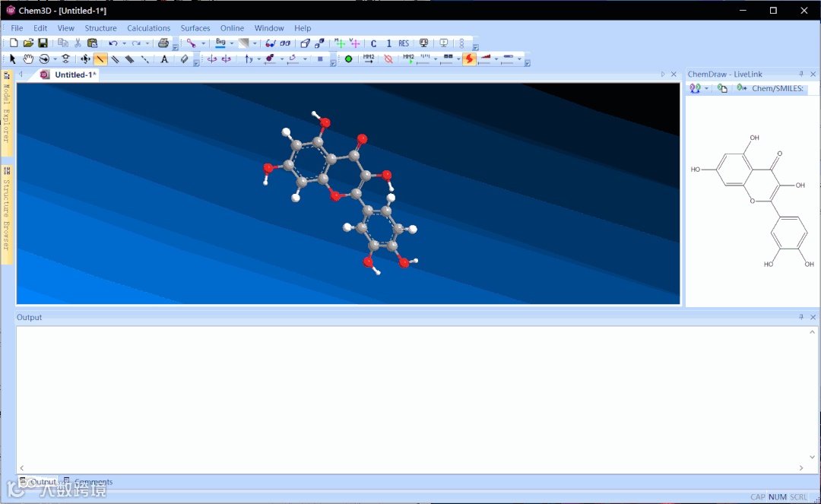Show the Structure Browser side panel

[x=7, y=214]
